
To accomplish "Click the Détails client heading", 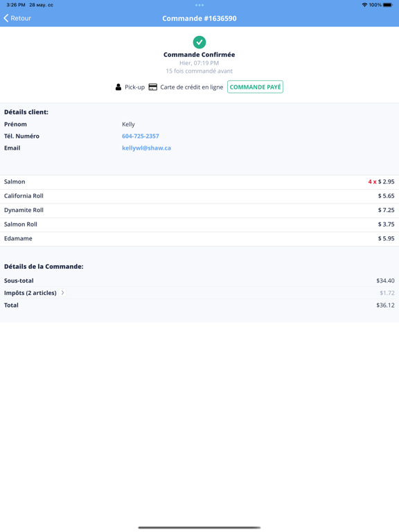I will tap(26, 112).
